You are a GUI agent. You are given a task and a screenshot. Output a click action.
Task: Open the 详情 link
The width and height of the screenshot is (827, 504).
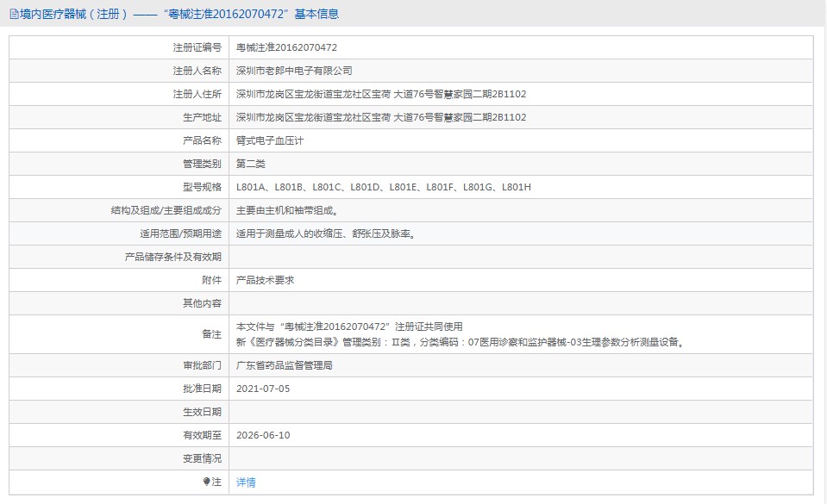(x=246, y=482)
